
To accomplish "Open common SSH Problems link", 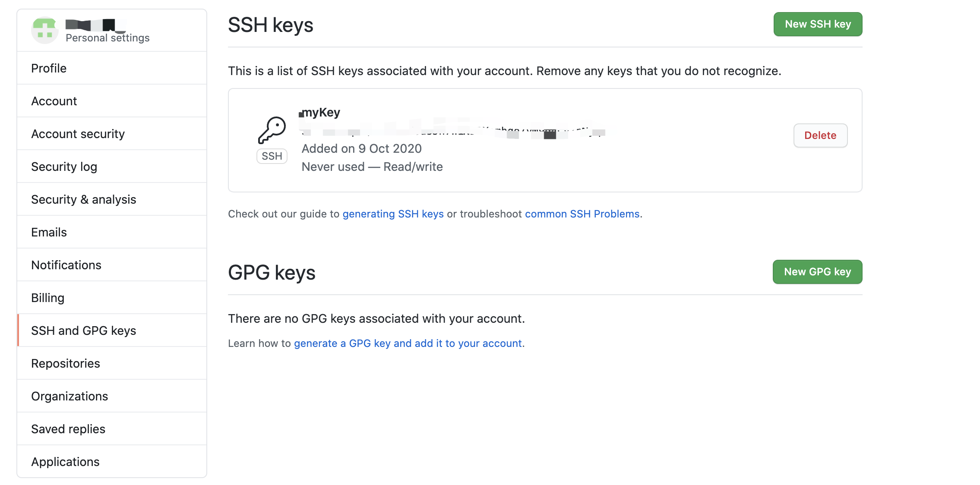I will coord(582,214).
